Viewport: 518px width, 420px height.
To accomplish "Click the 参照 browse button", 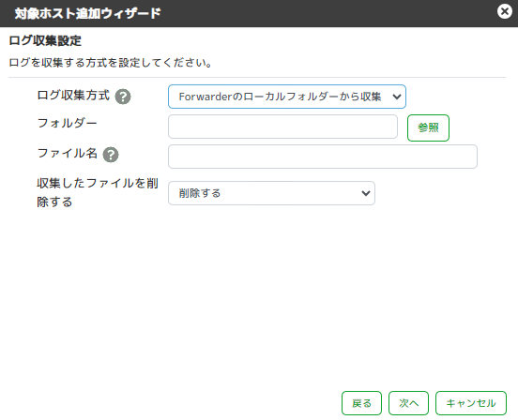I will pos(428,127).
